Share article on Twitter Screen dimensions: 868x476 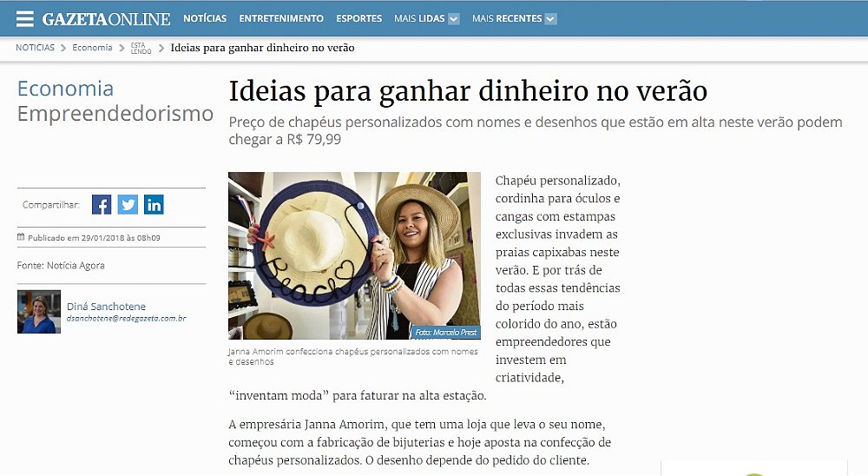[x=128, y=204]
